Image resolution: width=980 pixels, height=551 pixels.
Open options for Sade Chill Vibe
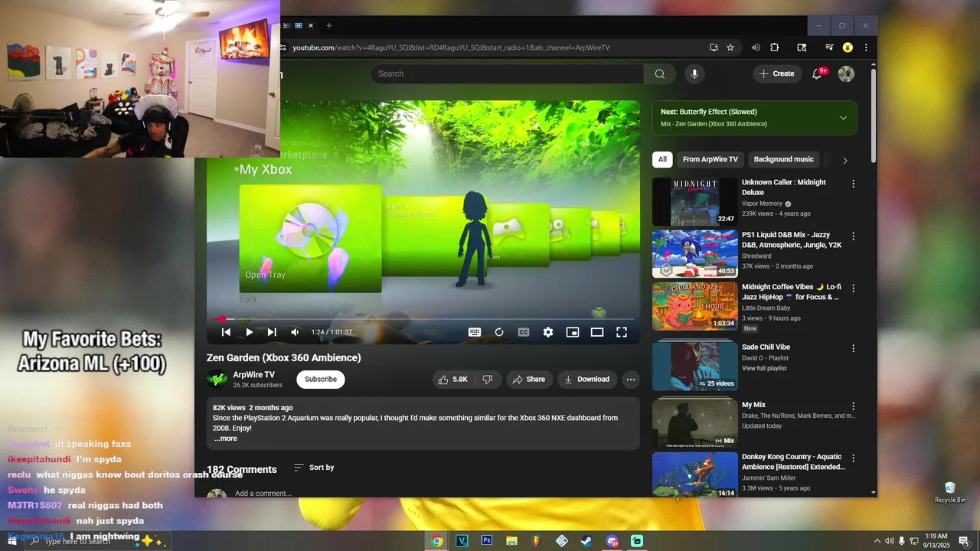853,348
